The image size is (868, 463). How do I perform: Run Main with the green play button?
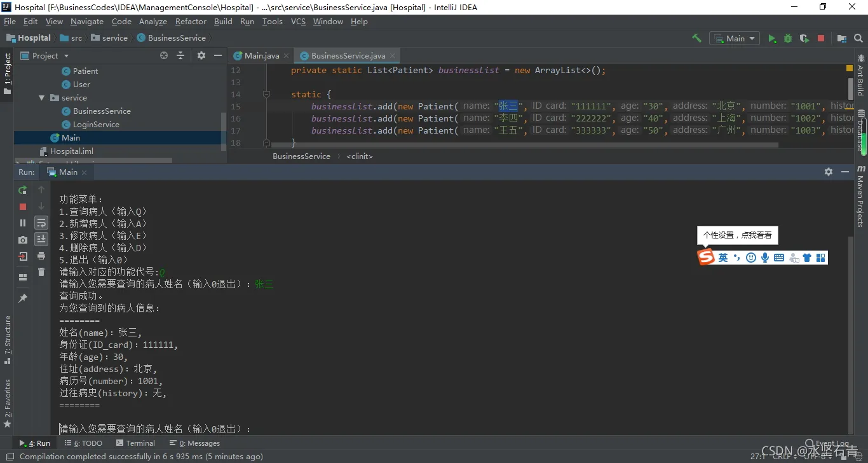[772, 38]
